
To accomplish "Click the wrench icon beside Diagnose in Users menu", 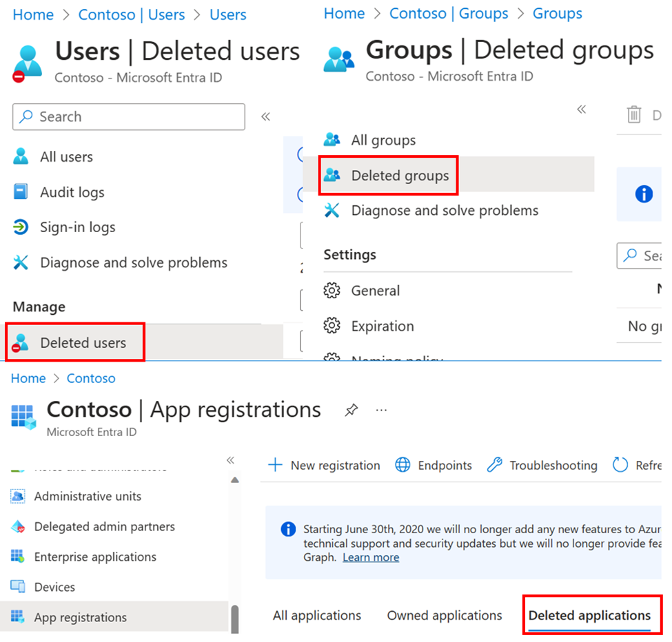I will pyautogui.click(x=21, y=262).
